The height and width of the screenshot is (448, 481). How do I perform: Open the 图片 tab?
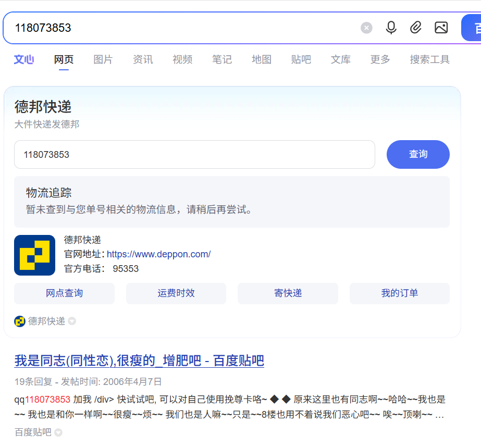(x=103, y=59)
